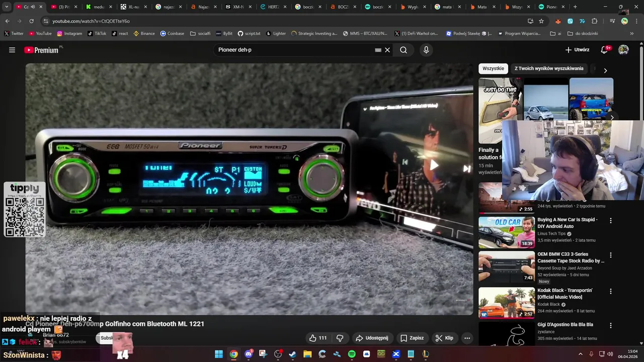
Task: Open options for OEM BMW C33 video
Action: pyautogui.click(x=611, y=255)
